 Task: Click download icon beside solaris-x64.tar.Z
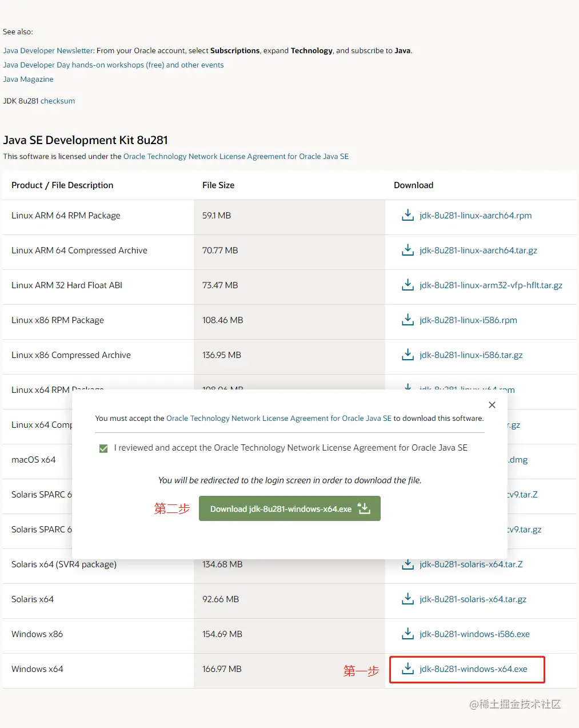point(408,564)
